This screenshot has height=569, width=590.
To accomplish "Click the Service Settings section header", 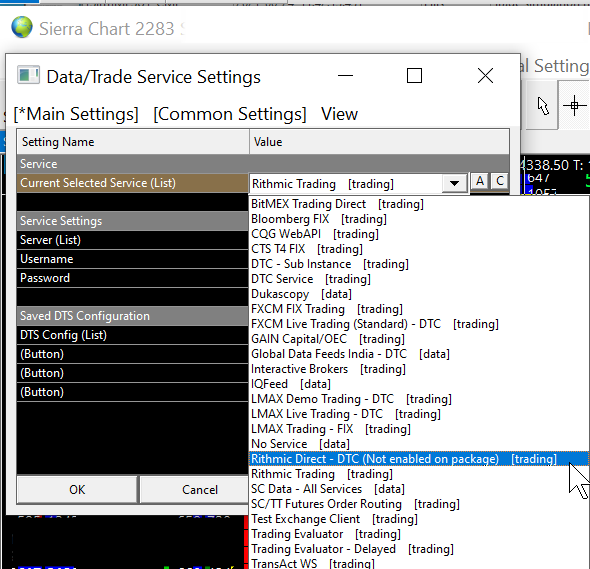I will point(132,221).
